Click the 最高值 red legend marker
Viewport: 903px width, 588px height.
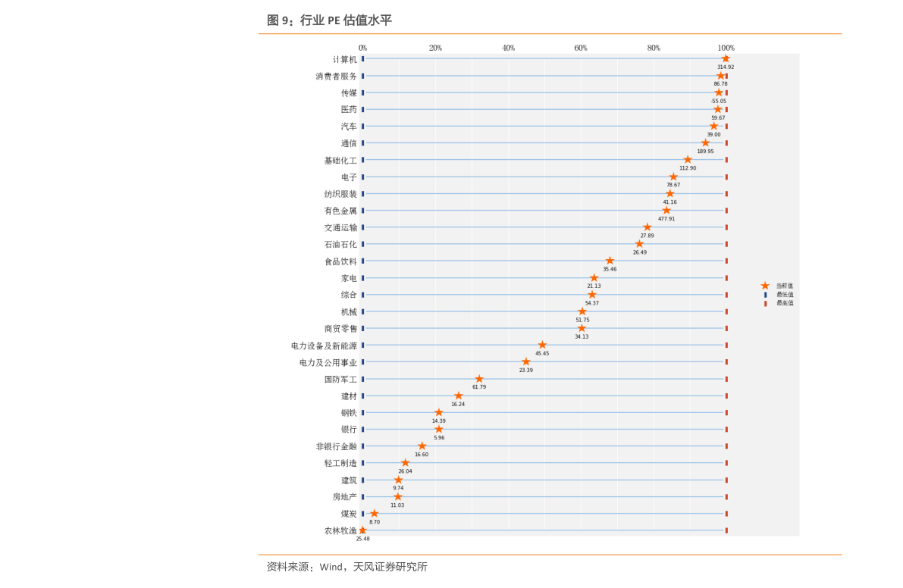tap(765, 303)
